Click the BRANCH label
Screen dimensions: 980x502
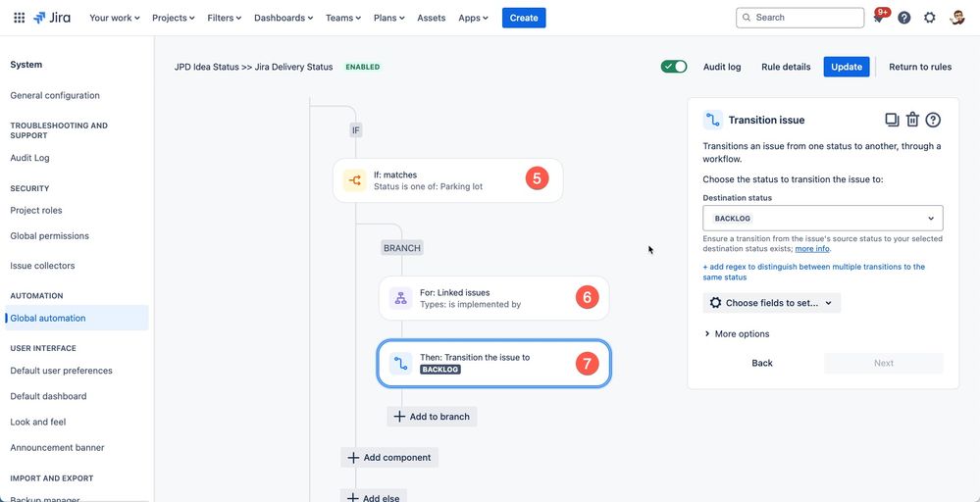point(402,248)
